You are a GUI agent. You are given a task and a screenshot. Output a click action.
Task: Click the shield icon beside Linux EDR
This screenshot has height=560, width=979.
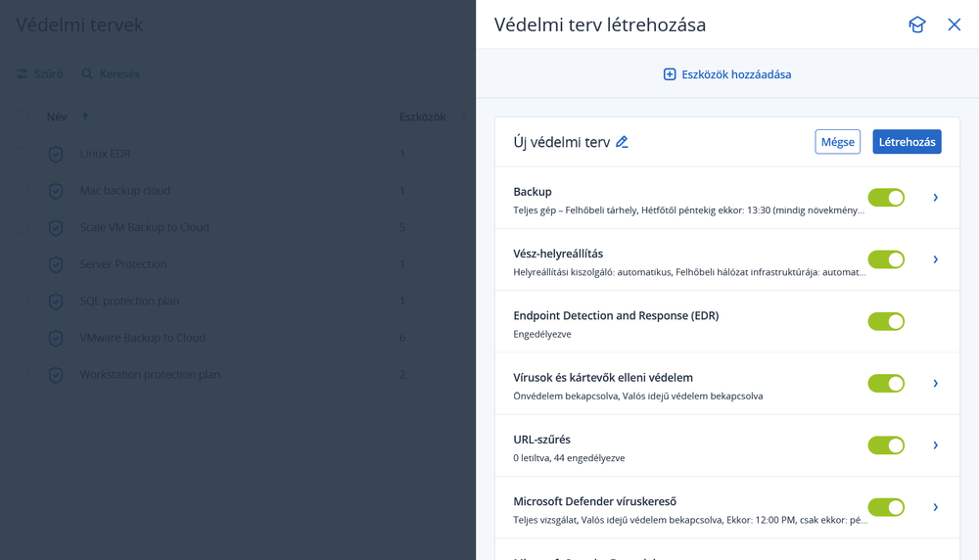coord(56,154)
